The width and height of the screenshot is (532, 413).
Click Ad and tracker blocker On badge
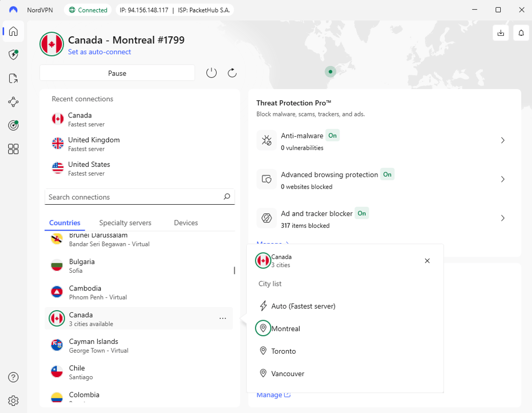(362, 213)
